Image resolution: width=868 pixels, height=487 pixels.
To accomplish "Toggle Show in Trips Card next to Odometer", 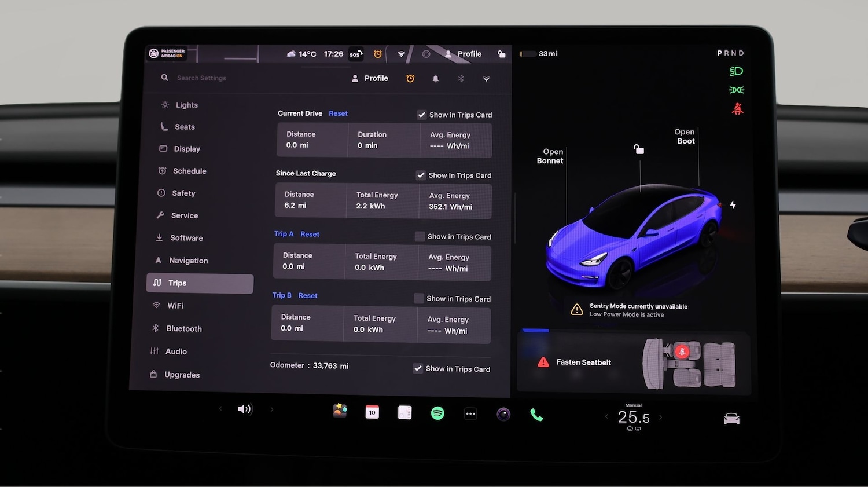I will point(418,368).
